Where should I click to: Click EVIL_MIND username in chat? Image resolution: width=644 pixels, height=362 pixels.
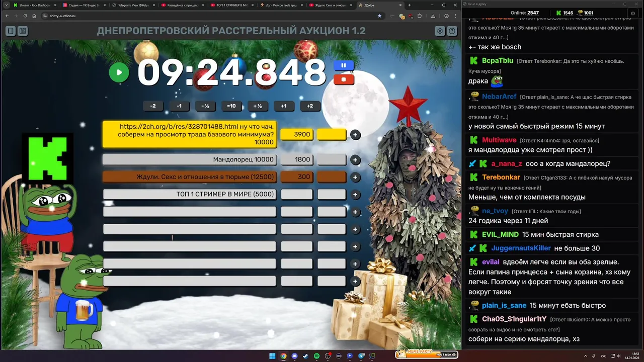point(500,235)
